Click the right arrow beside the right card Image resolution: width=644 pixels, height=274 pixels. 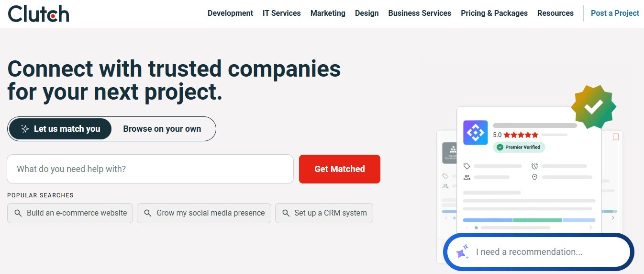click(613, 218)
